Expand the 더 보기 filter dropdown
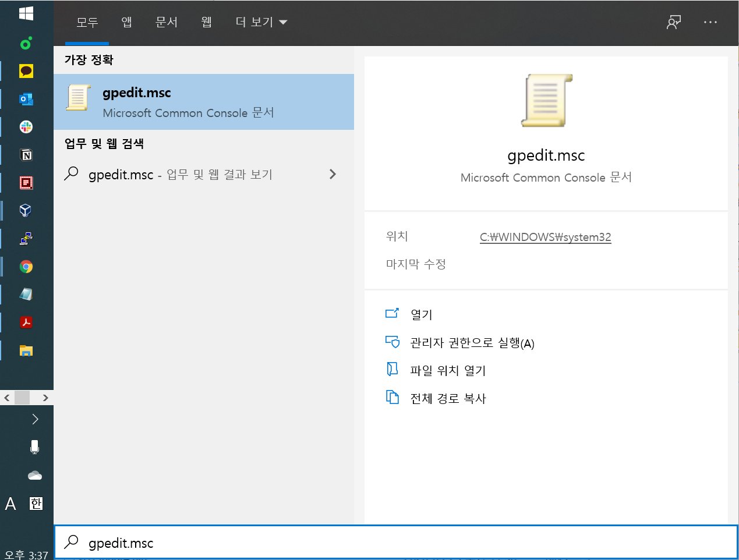 click(261, 22)
